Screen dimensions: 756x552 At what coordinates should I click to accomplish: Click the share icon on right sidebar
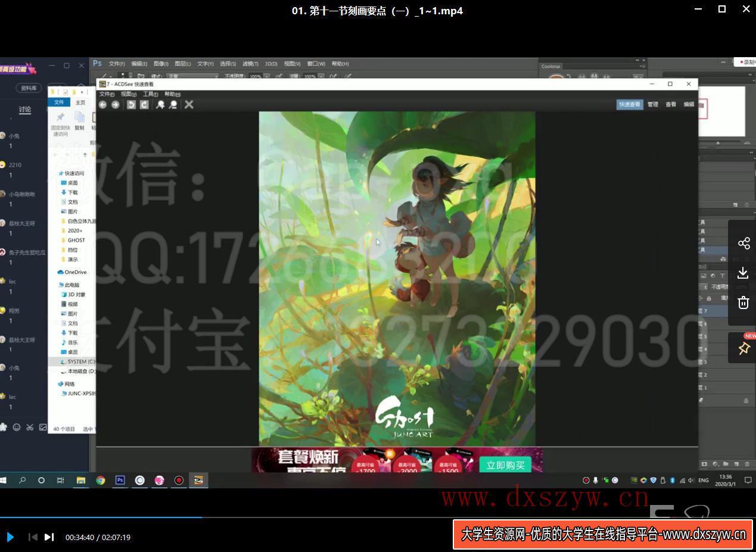(x=743, y=243)
